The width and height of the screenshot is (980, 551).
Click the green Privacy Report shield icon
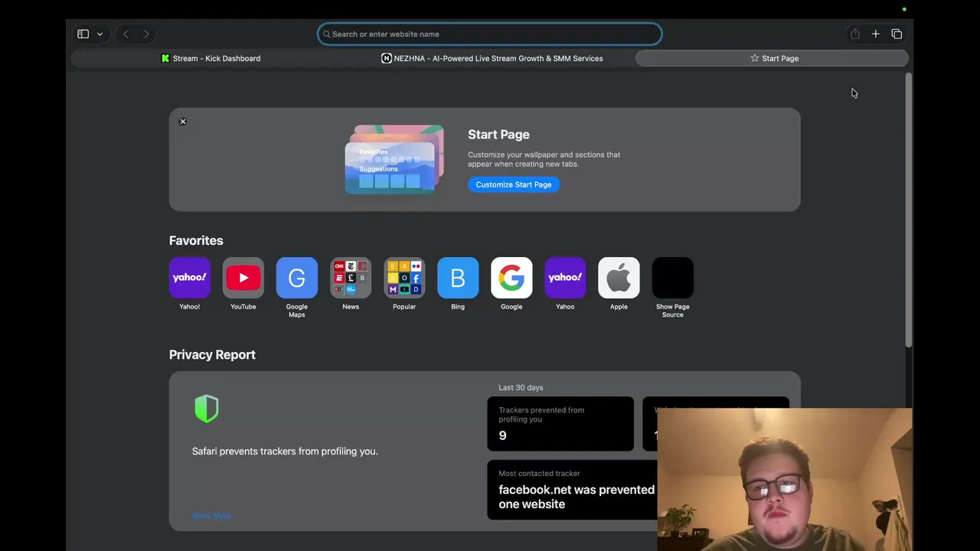[x=207, y=409]
